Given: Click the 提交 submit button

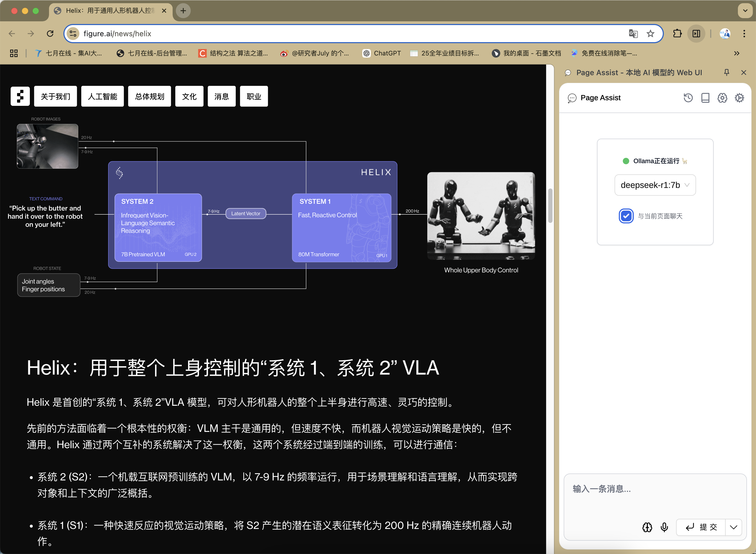Looking at the screenshot, I should pos(701,527).
